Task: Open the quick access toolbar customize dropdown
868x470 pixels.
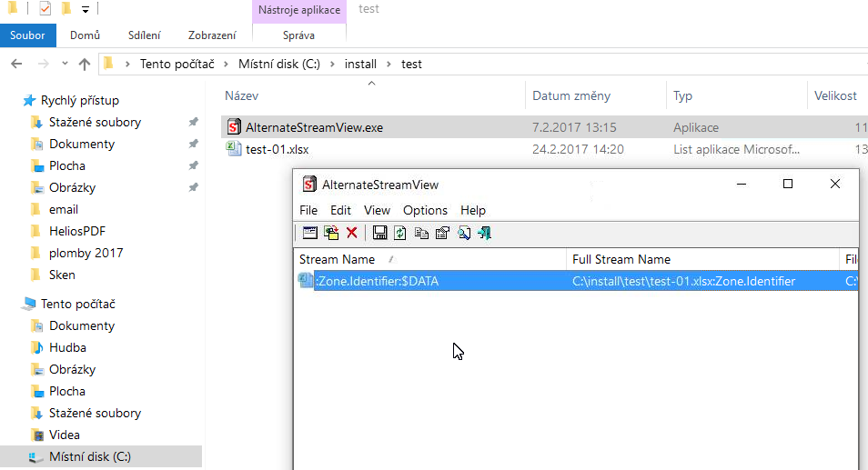Action: 86,10
